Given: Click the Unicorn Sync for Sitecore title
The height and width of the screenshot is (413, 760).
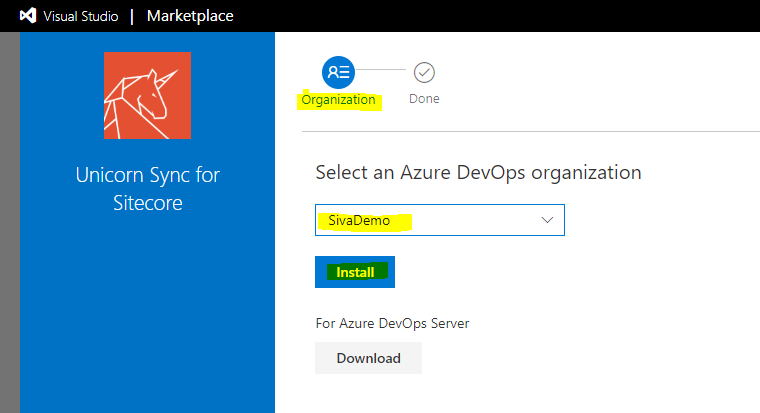Looking at the screenshot, I should point(147,189).
